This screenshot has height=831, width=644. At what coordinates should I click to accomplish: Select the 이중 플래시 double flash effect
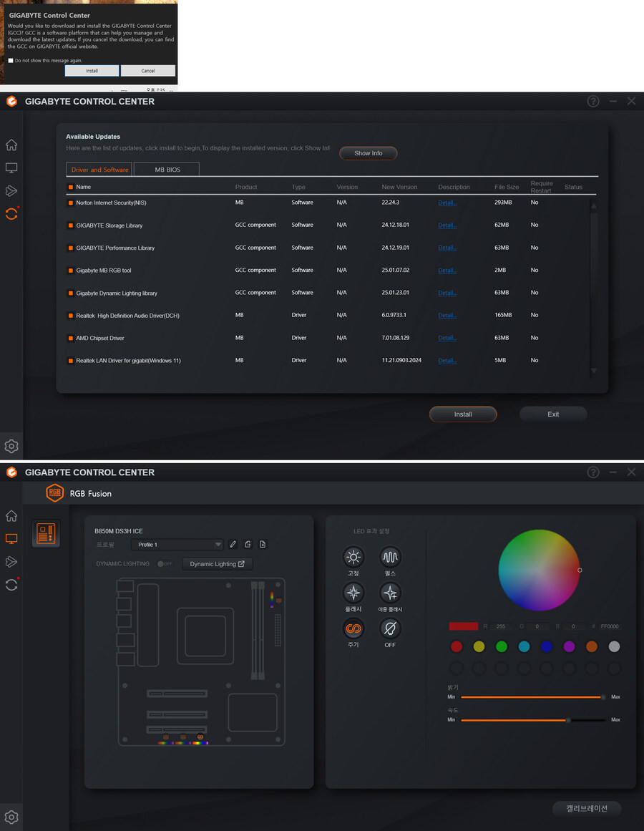pos(390,593)
